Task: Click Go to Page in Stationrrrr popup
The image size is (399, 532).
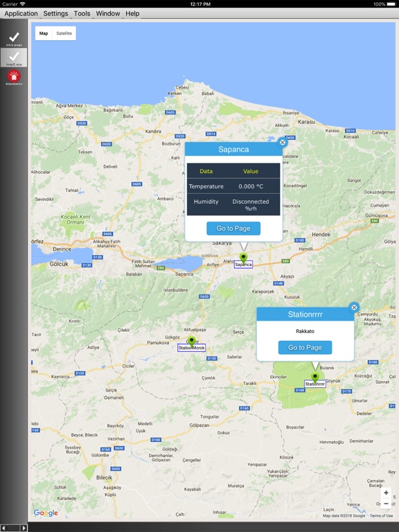Action: point(305,348)
